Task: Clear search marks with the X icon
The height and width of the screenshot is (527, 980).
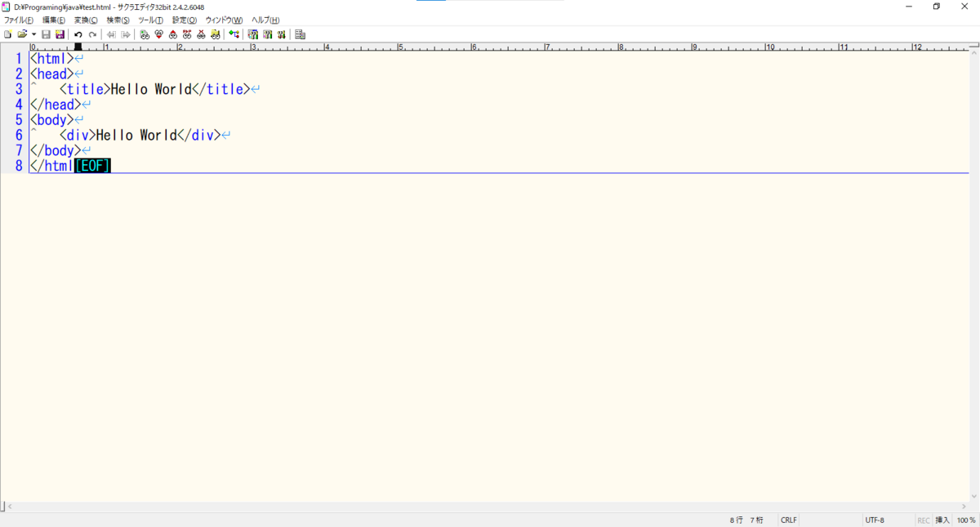Action: click(201, 34)
